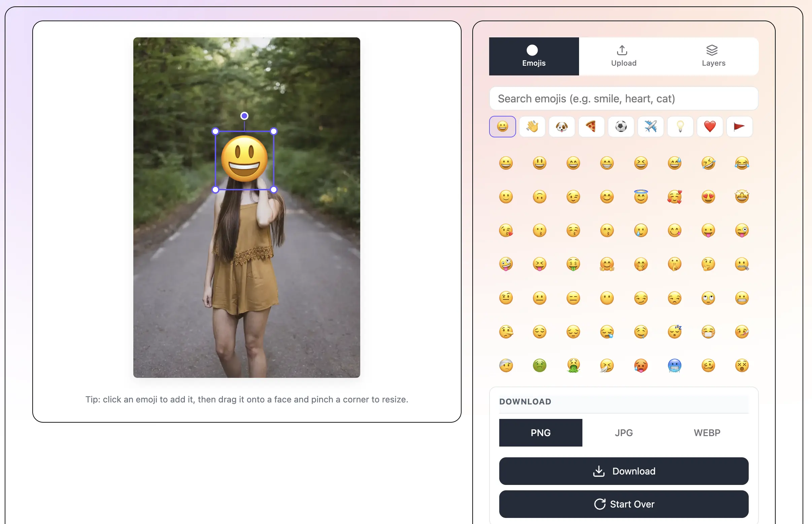Open the waving hand emoji category
Screen dimensions: 812x524
tap(532, 127)
